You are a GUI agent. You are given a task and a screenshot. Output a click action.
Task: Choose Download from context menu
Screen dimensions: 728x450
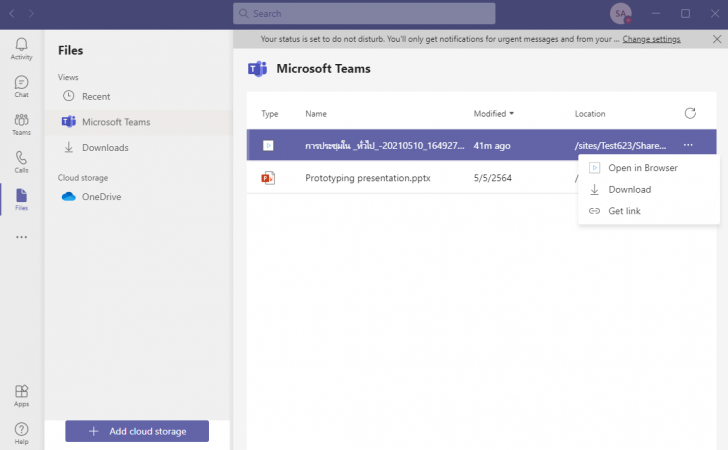coord(649,189)
